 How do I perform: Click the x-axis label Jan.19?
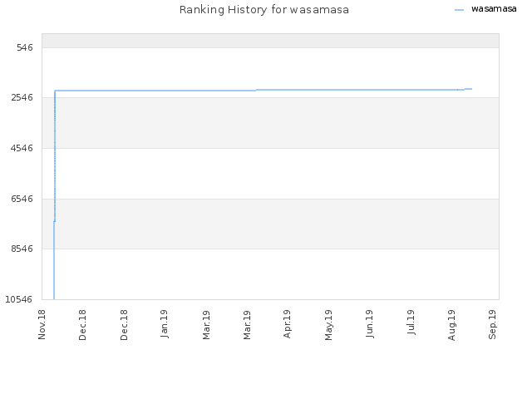pos(165,324)
